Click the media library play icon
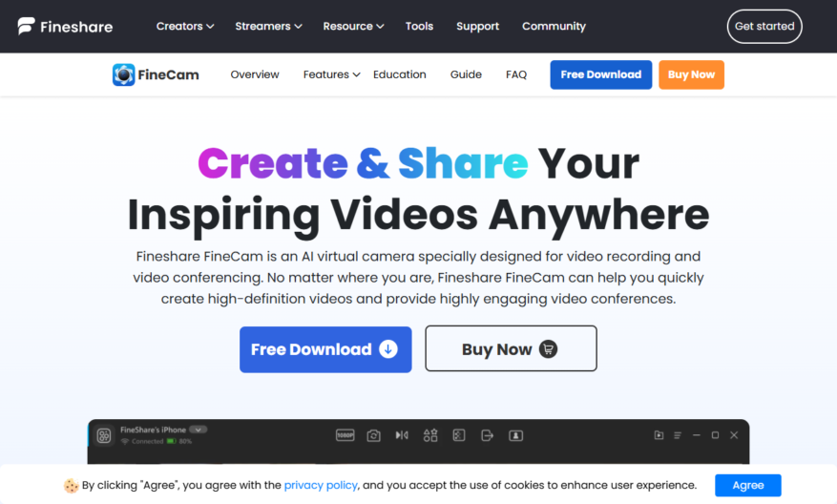Screen dimensions: 837x504 pyautogui.click(x=659, y=435)
